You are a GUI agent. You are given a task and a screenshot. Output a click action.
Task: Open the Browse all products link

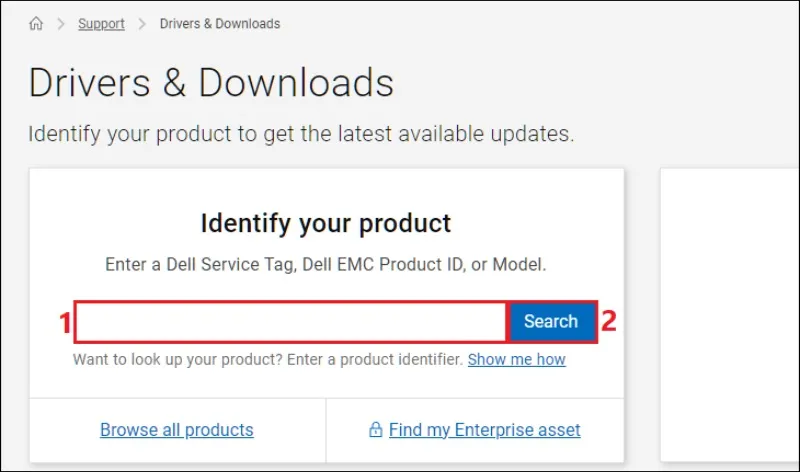tap(177, 430)
